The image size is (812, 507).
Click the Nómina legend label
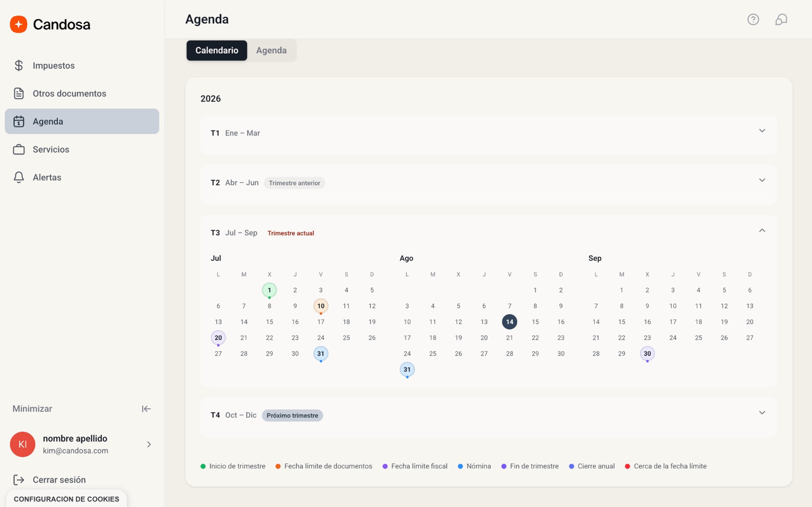(x=479, y=466)
